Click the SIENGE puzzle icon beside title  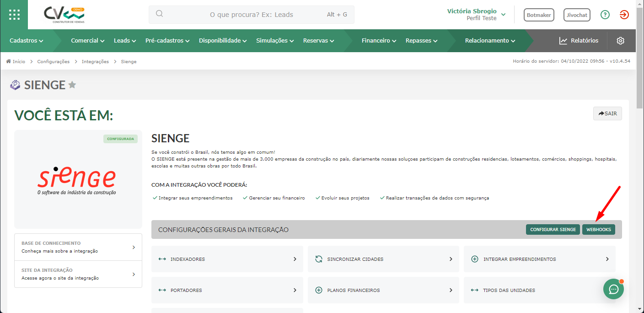[15, 85]
